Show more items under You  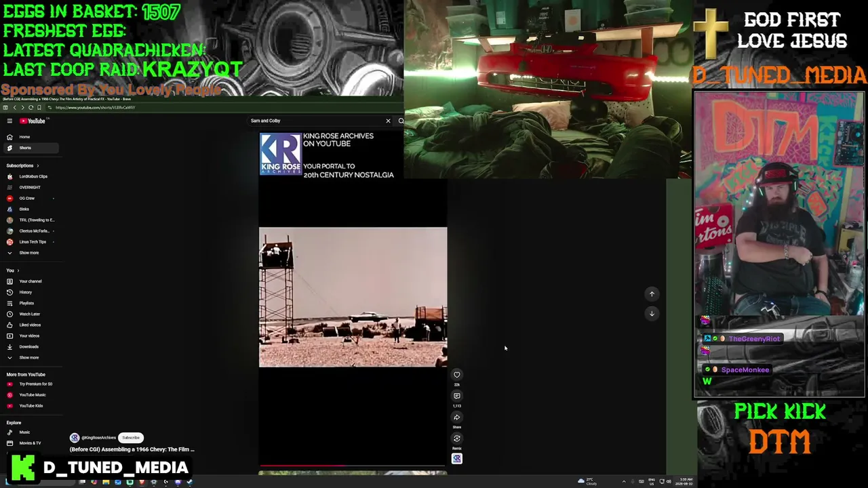click(31, 357)
